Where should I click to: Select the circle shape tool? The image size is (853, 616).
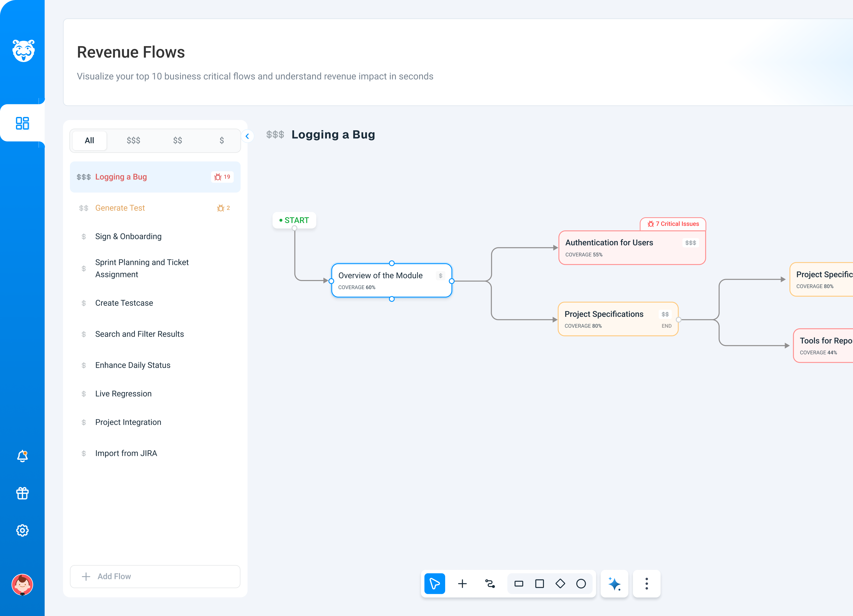tap(582, 584)
